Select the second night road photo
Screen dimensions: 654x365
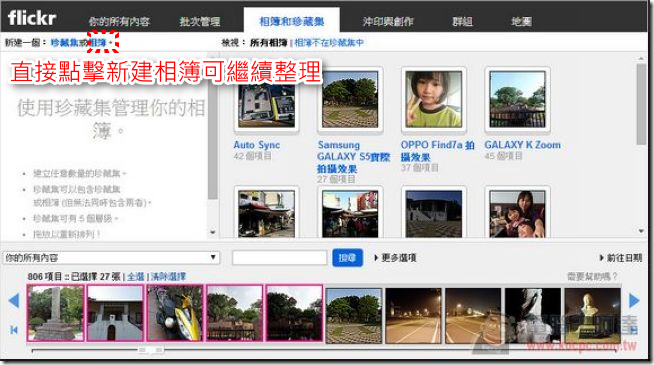(x=473, y=316)
